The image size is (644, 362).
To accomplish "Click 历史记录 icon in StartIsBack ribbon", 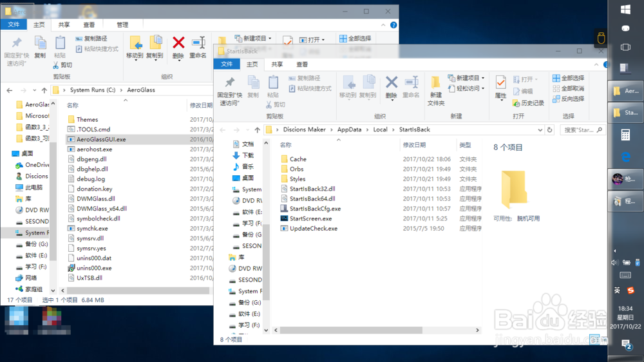I will coord(528,103).
